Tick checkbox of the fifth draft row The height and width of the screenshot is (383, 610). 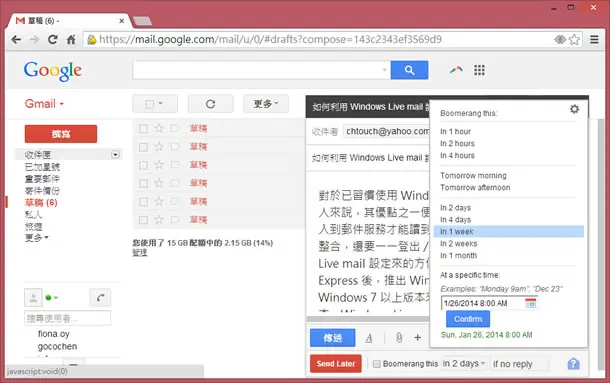click(144, 202)
